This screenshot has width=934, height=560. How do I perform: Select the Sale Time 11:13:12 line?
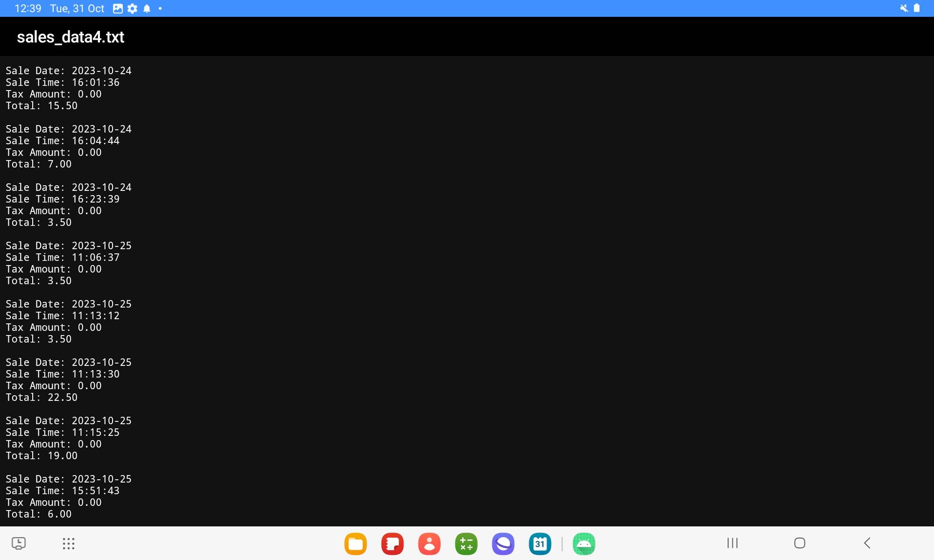click(63, 316)
